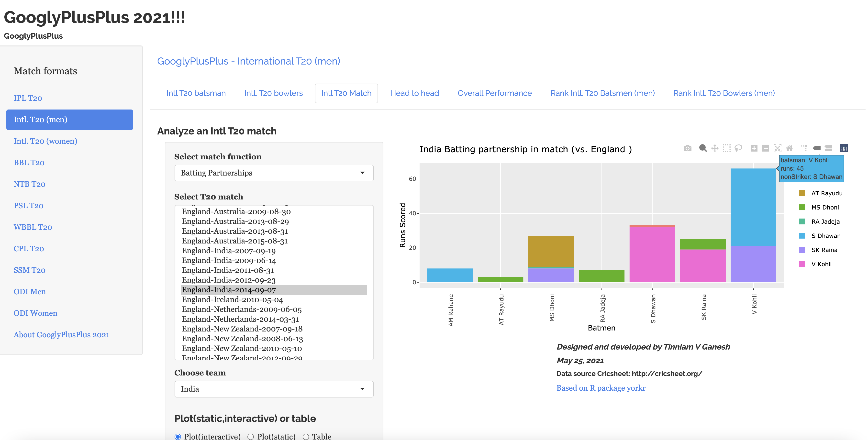
Task: Open Plotly logo link icon
Action: 844,148
